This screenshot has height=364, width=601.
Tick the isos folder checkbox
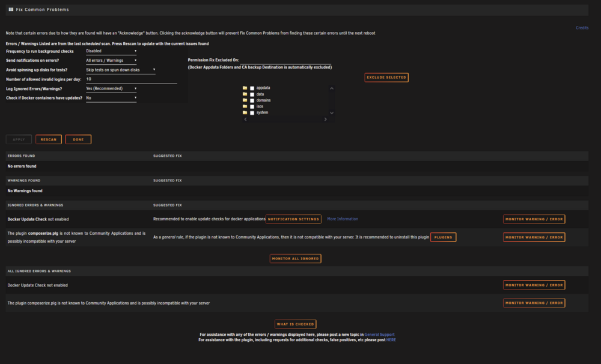[252, 106]
